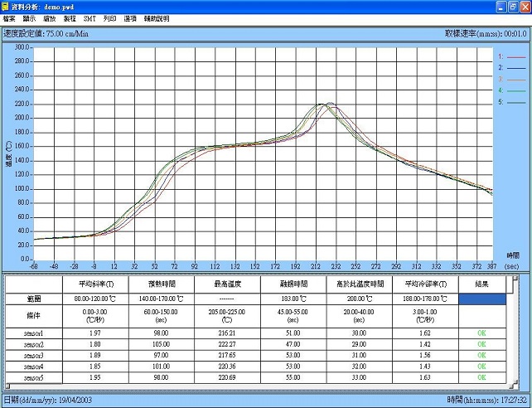Open the 檔案 (File) menu

tap(9, 19)
